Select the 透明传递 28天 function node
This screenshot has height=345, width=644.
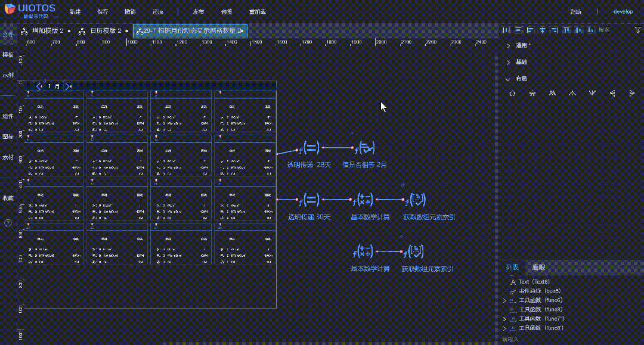point(309,148)
